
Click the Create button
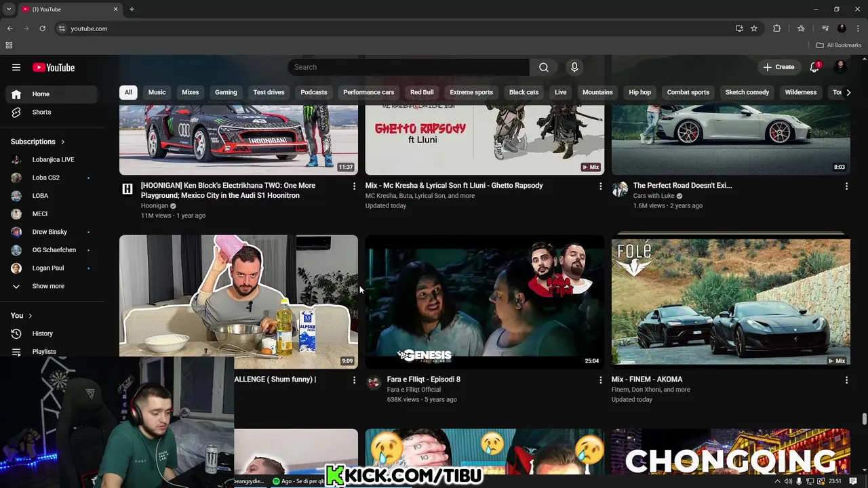(778, 67)
